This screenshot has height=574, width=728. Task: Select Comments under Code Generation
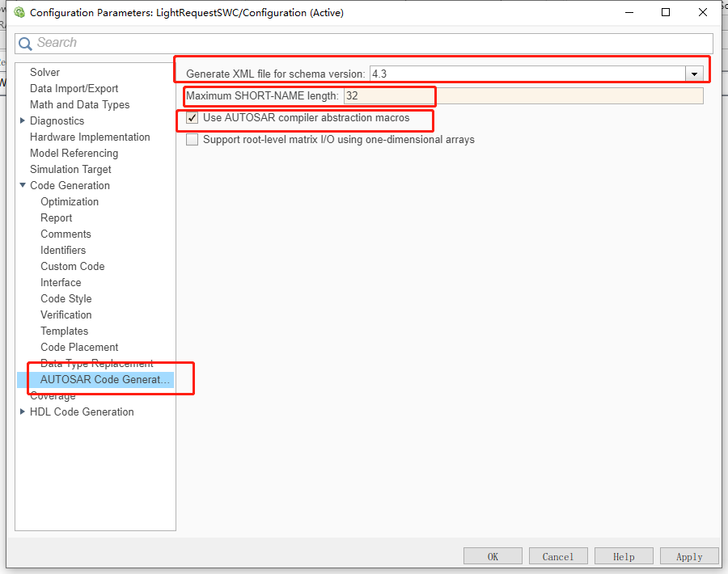[66, 234]
